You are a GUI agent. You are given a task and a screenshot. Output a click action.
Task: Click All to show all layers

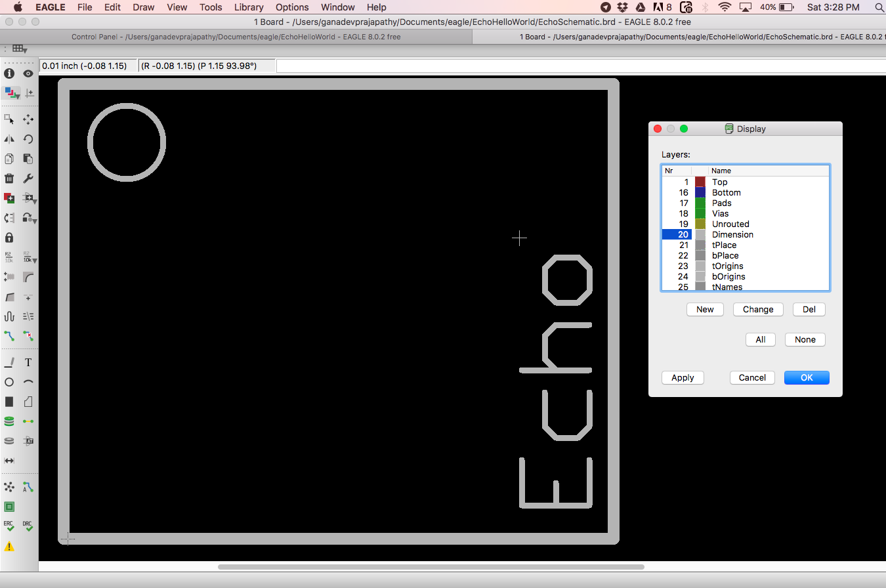click(x=761, y=339)
